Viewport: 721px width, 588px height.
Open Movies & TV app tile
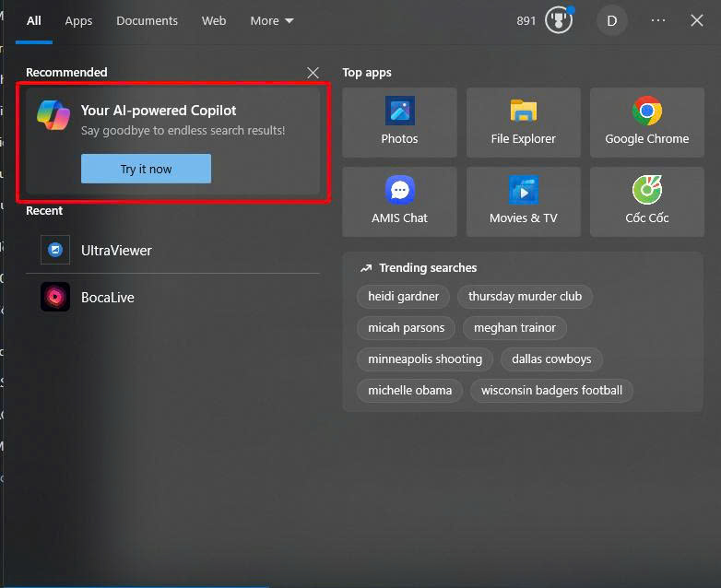pos(524,202)
